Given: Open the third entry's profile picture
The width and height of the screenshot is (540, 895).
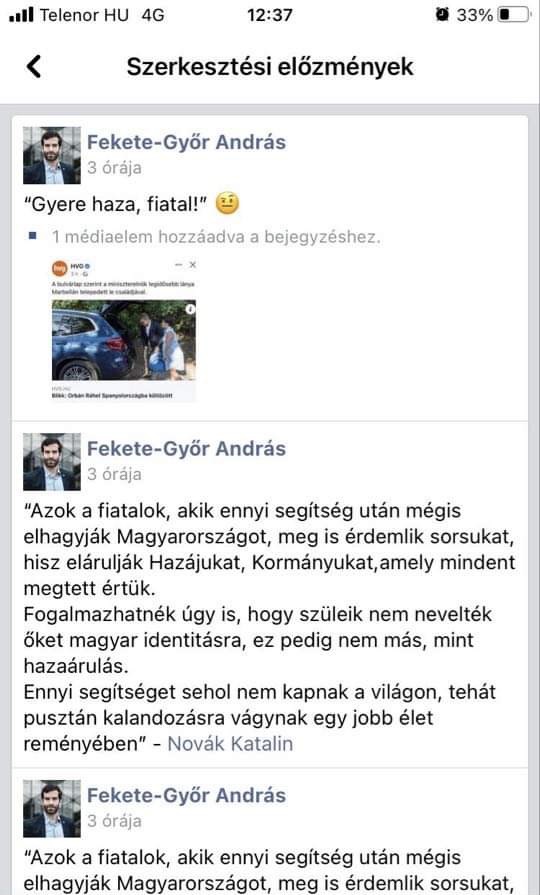Looking at the screenshot, I should (x=52, y=809).
